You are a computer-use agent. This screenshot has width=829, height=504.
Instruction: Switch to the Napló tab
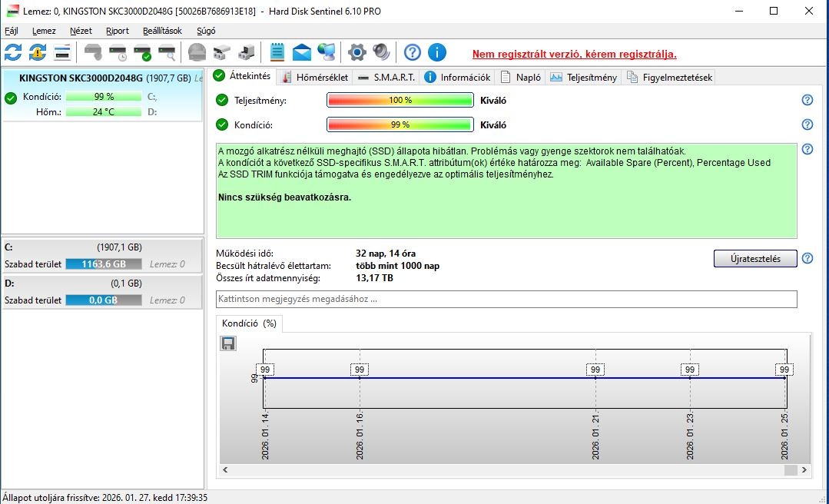[522, 77]
